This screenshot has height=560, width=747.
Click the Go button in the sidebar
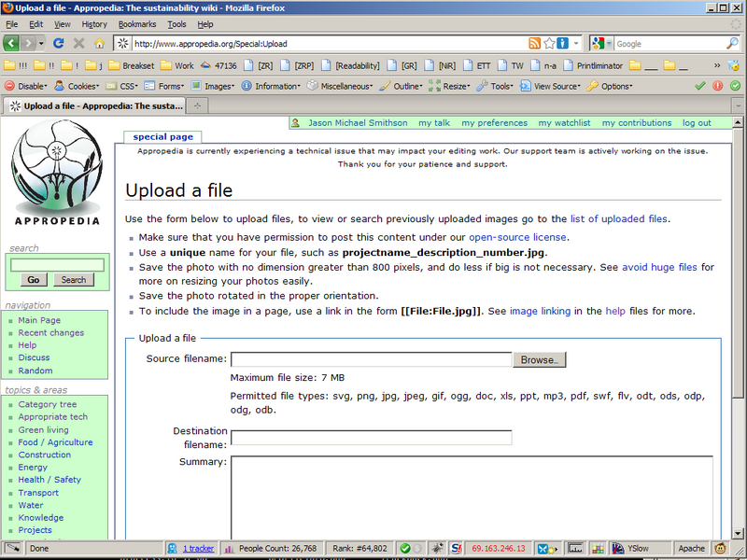pyautogui.click(x=34, y=279)
